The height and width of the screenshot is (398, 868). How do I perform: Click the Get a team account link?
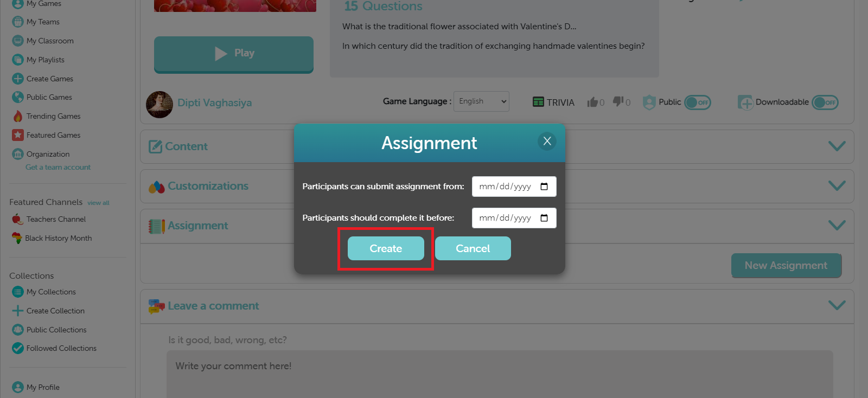58,167
